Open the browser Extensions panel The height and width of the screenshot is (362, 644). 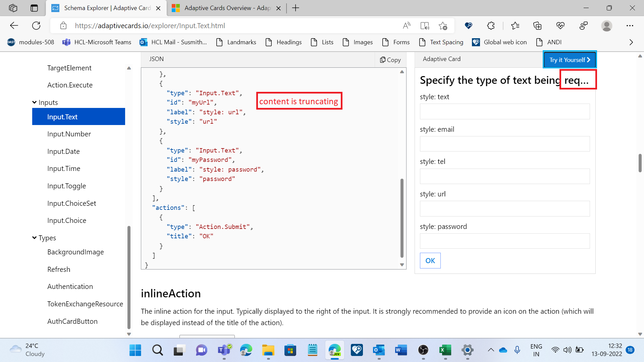click(x=491, y=25)
